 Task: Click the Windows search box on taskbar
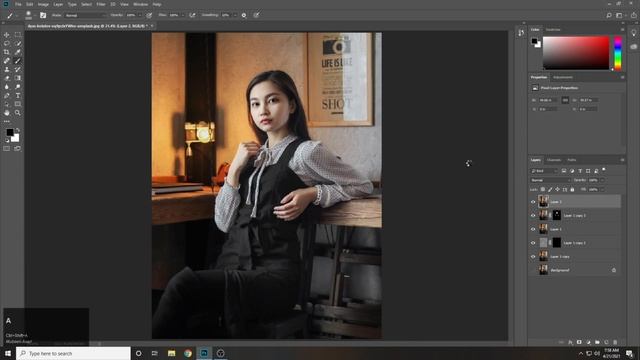(x=73, y=353)
